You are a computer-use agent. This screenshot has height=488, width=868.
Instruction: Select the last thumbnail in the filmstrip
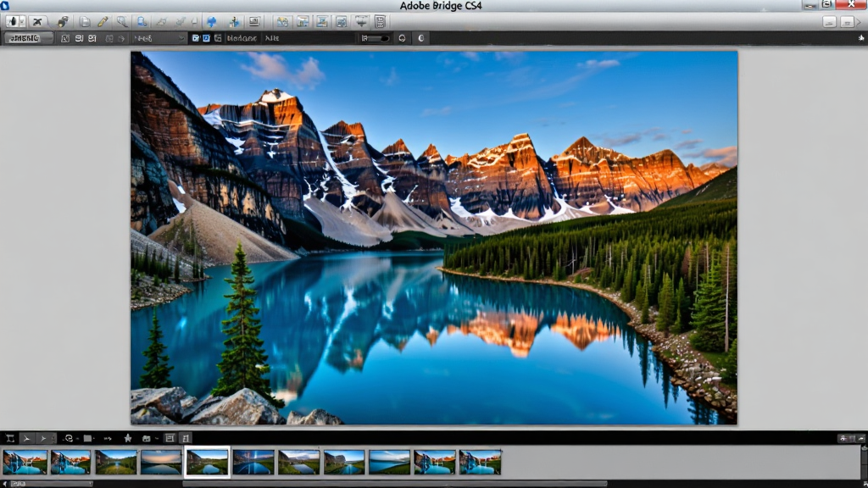pos(480,462)
